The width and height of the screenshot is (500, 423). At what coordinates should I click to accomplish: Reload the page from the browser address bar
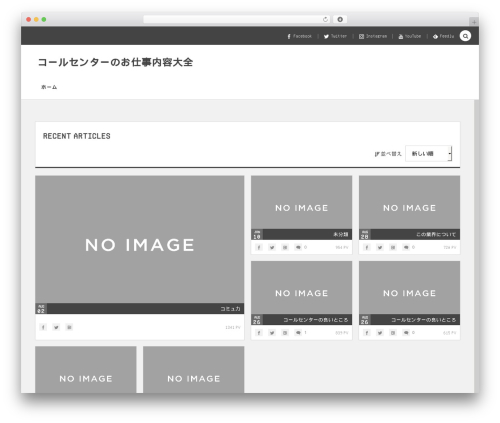coord(325,19)
